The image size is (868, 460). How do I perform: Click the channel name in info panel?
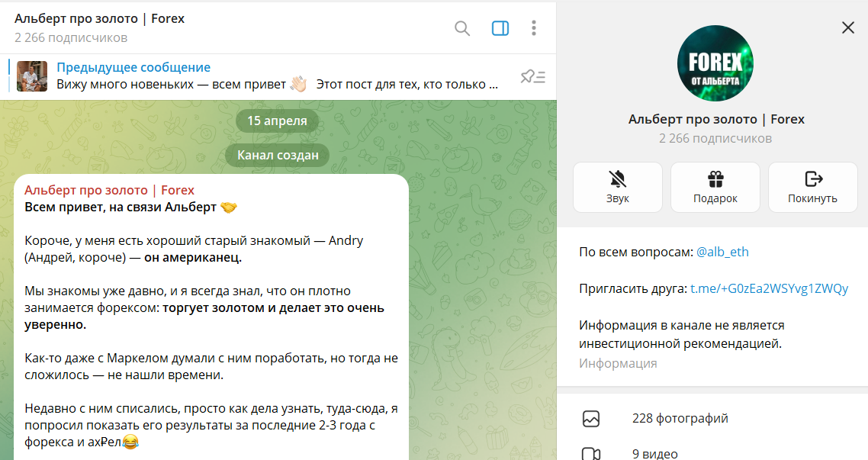715,119
